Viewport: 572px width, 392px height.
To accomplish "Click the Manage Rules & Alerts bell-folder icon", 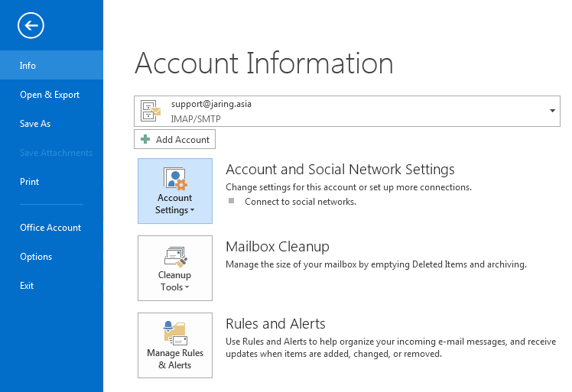I will click(175, 333).
